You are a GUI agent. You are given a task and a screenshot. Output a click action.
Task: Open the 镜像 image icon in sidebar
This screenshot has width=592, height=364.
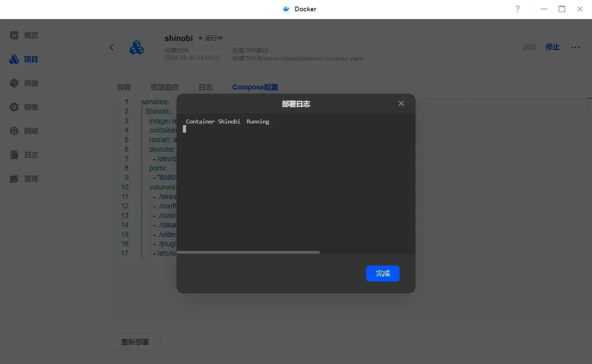point(14,107)
